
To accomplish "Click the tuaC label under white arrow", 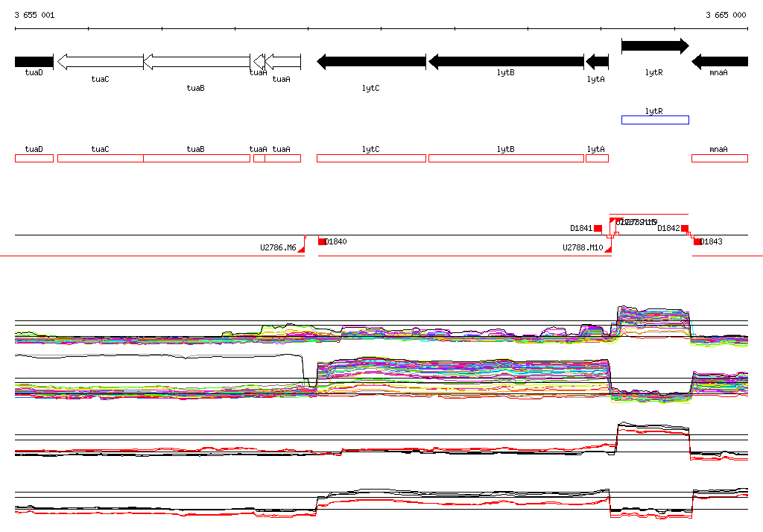I will click(x=101, y=79).
